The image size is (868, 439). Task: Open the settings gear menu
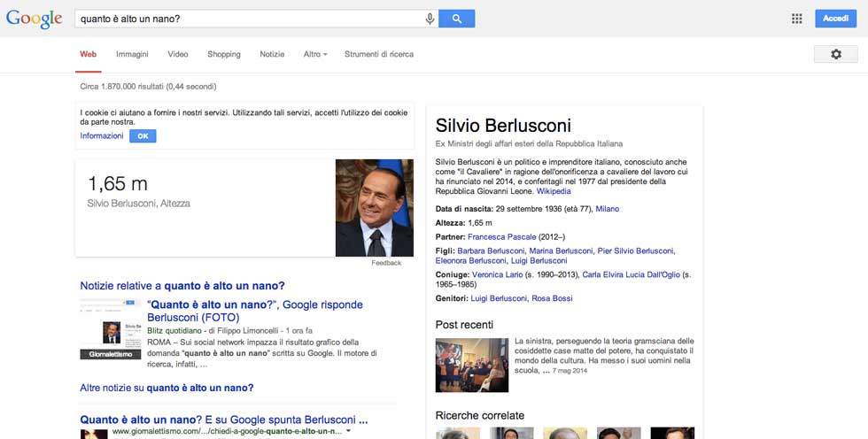(x=835, y=54)
